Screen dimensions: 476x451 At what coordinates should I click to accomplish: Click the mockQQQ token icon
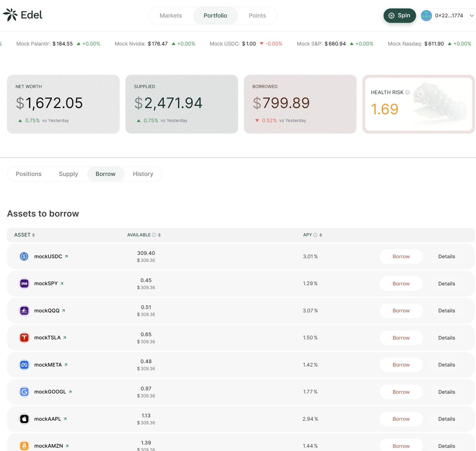(24, 311)
